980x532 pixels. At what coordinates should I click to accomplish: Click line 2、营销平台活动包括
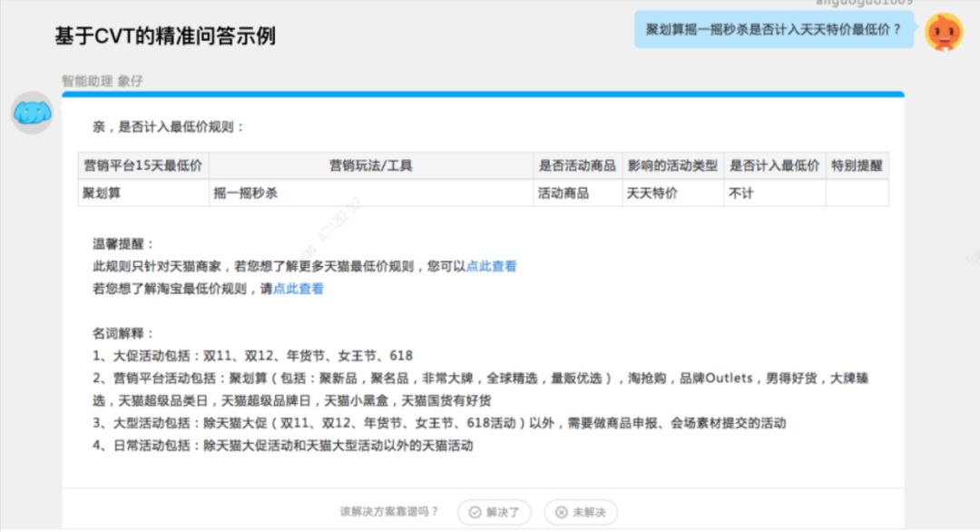click(480, 389)
